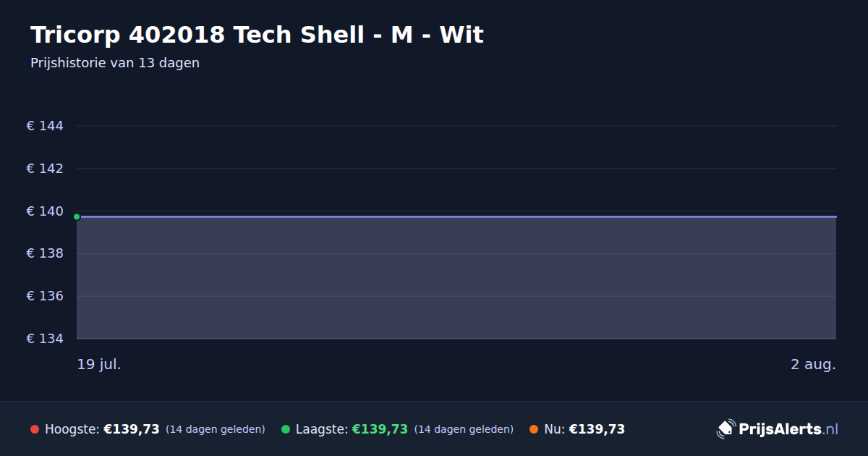Viewport: 868px width, 456px height.
Task: Click the 19 jul. start date label
Action: pyautogui.click(x=99, y=364)
